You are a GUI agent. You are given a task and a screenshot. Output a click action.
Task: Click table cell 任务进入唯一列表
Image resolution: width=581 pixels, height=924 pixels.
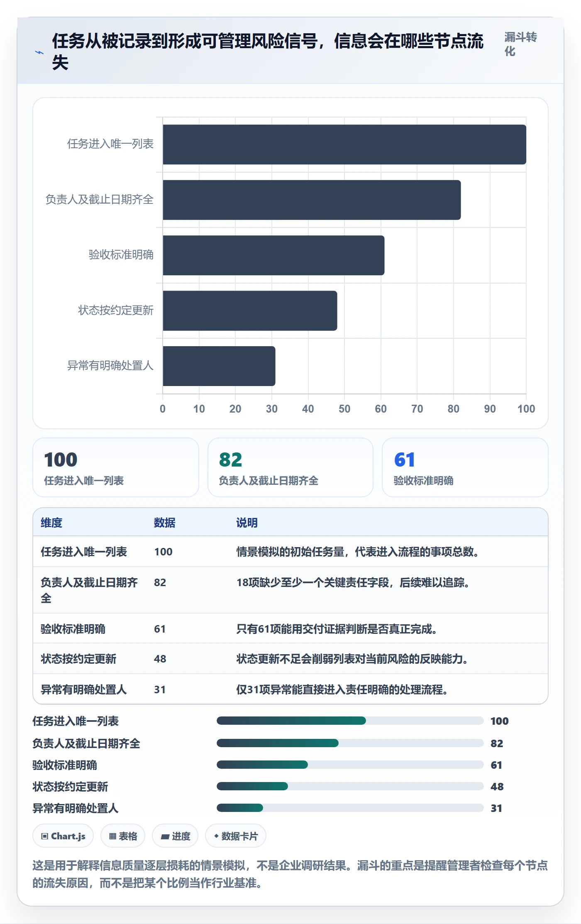coord(84,552)
